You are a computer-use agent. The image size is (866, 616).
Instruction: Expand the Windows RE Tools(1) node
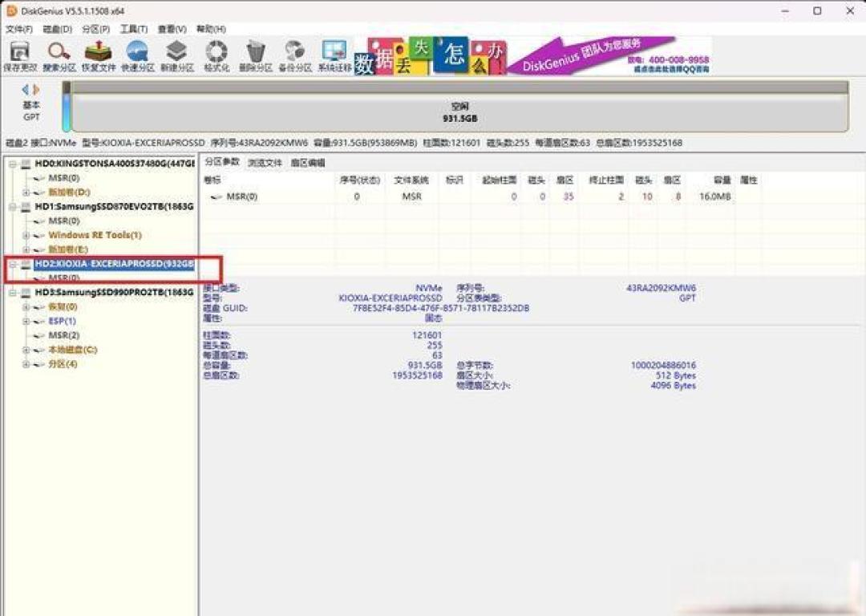(26, 235)
